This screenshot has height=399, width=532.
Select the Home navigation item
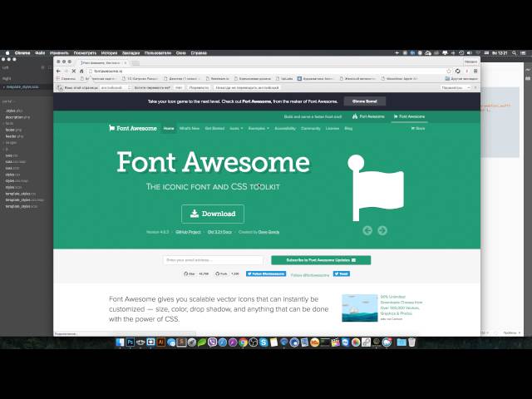point(169,128)
